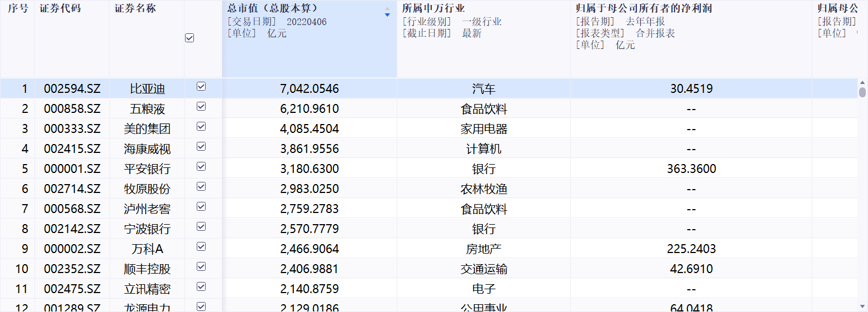Select the 平安银行 name cell
Image resolution: width=868 pixels, height=312 pixels.
point(147,169)
